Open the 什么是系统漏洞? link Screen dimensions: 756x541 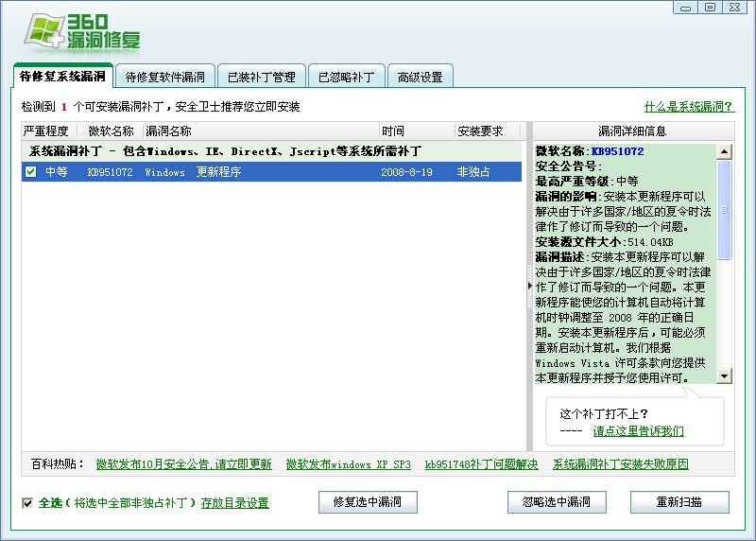[689, 107]
